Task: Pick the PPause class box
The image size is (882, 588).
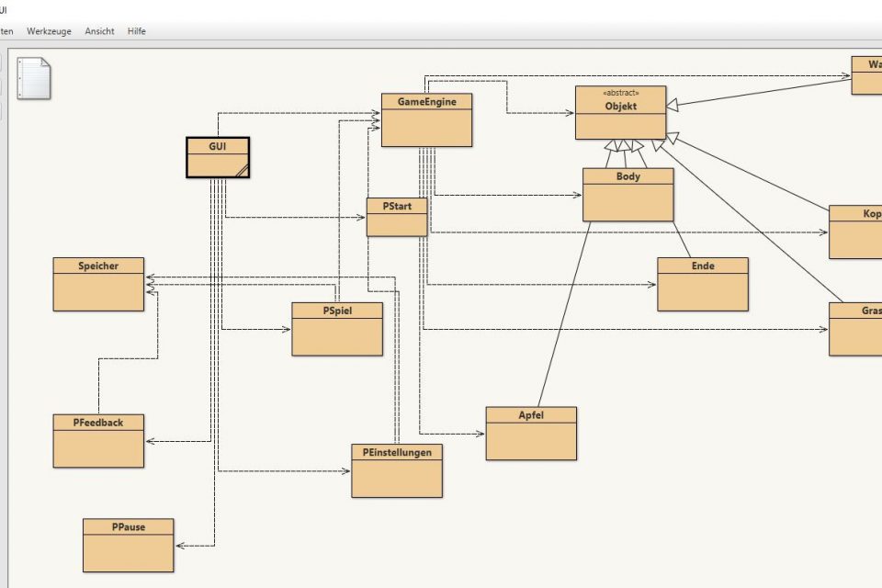Action: tap(128, 546)
